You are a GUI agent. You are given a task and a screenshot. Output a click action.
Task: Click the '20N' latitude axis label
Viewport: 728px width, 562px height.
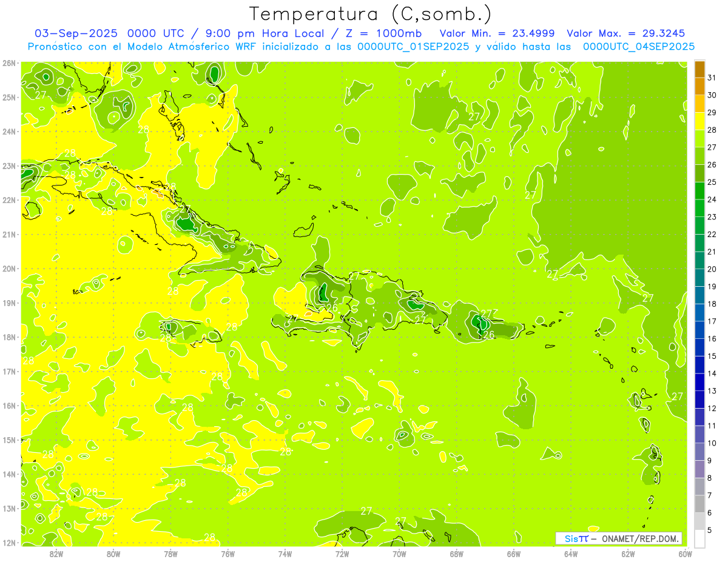coord(8,269)
